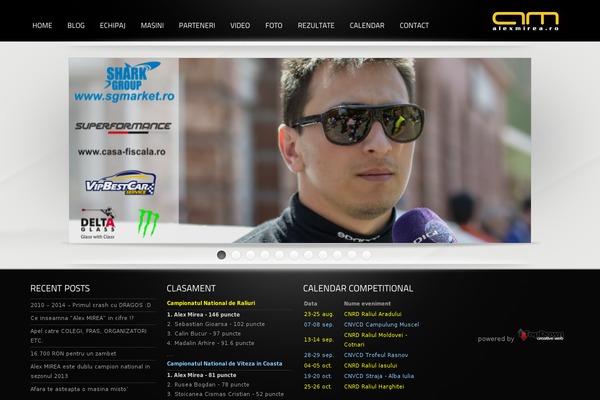The width and height of the screenshot is (600, 400).
Task: Click the TopDown creative web logo
Action: tap(541, 335)
